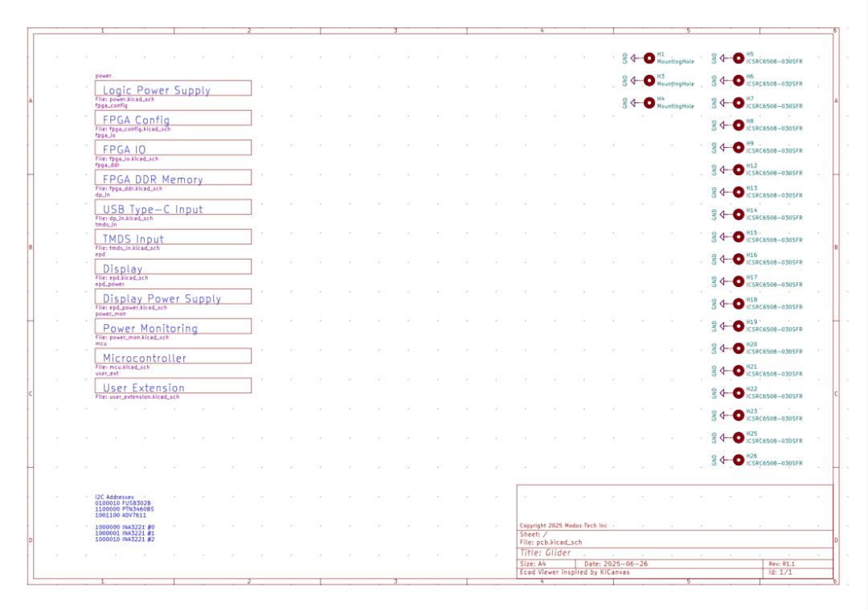Click the '1100000 PTN3460BS' address line
Screen dimensions: 868x611
point(125,509)
